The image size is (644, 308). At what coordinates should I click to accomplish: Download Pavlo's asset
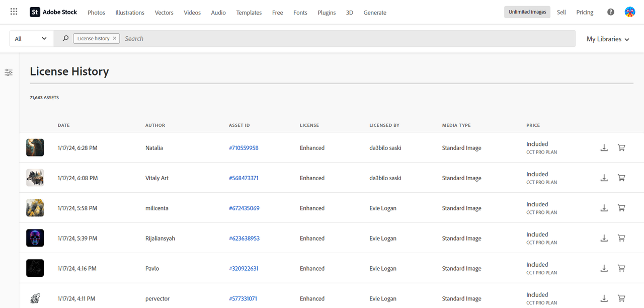[604, 269]
